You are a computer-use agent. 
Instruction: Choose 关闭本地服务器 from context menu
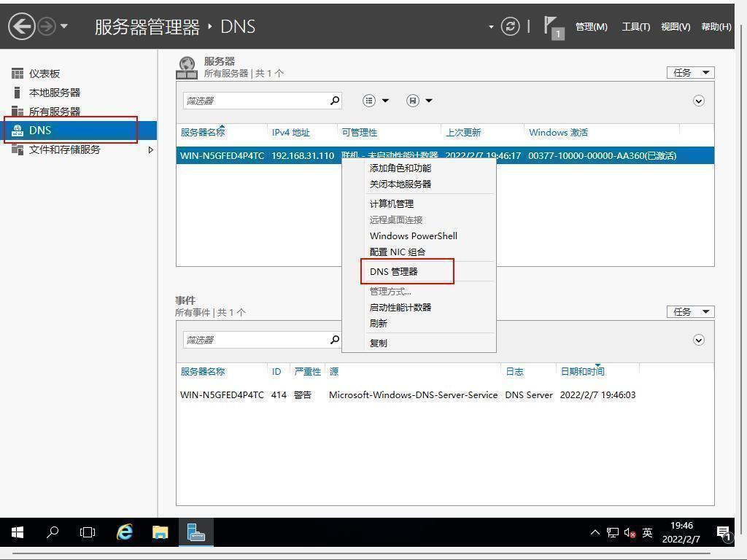pyautogui.click(x=400, y=184)
